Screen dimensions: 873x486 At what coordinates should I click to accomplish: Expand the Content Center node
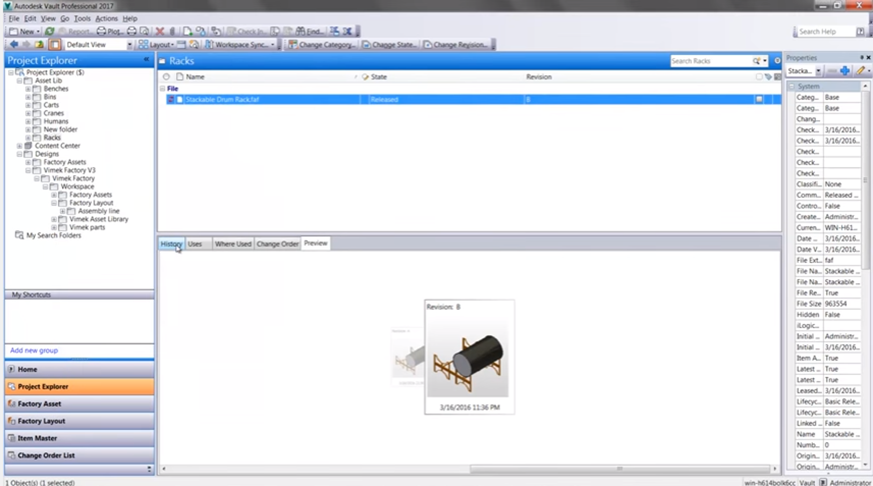[19, 146]
